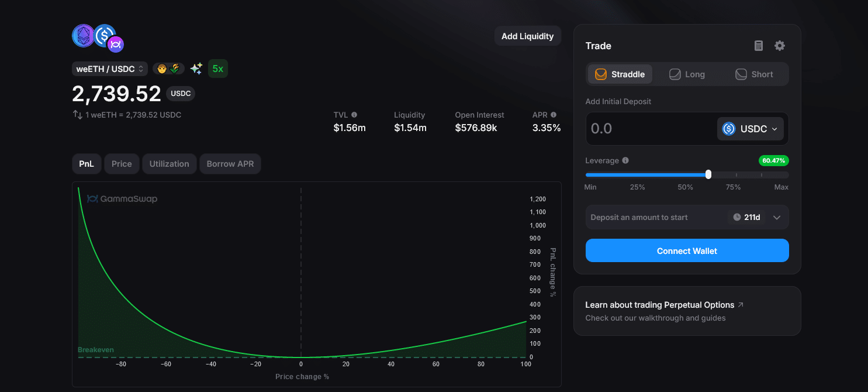Select the Long position type
The width and height of the screenshot is (868, 392).
(x=687, y=74)
